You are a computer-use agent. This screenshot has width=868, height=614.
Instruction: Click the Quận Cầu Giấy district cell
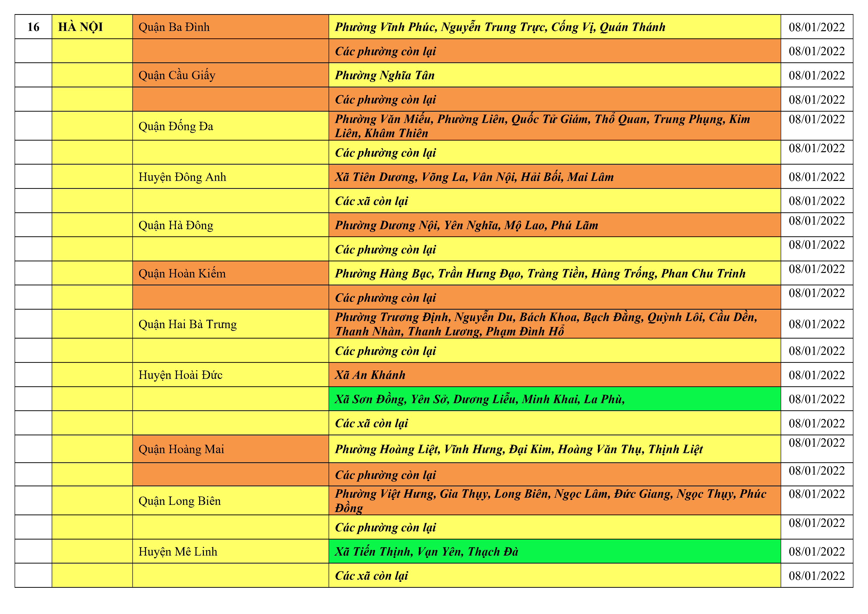pos(177,75)
